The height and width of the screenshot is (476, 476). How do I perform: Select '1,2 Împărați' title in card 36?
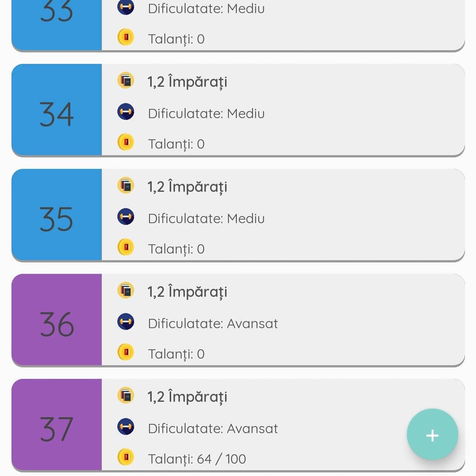click(187, 292)
